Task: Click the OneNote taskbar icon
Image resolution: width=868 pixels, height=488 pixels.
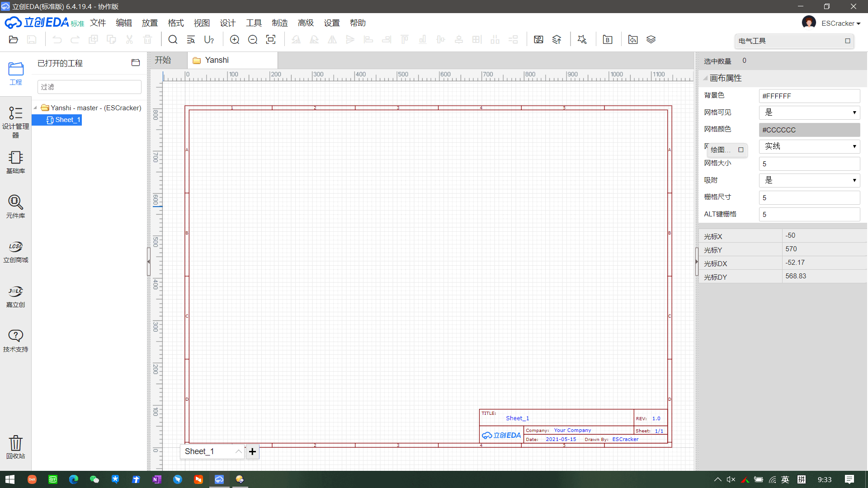Action: [x=157, y=479]
